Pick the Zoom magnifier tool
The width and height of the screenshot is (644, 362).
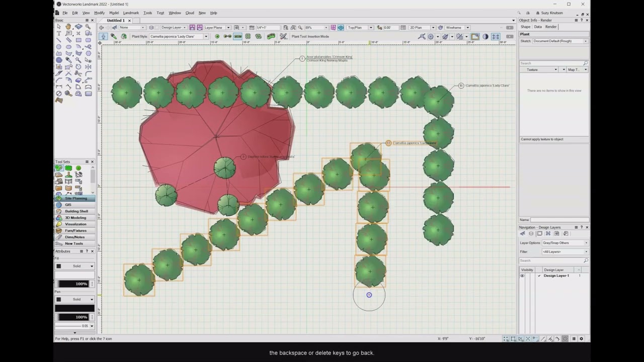tap(88, 27)
